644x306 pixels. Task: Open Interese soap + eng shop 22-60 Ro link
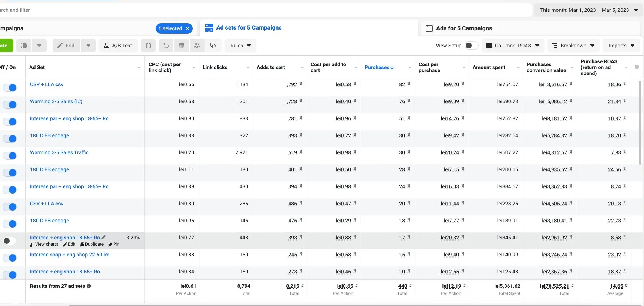[70, 255]
